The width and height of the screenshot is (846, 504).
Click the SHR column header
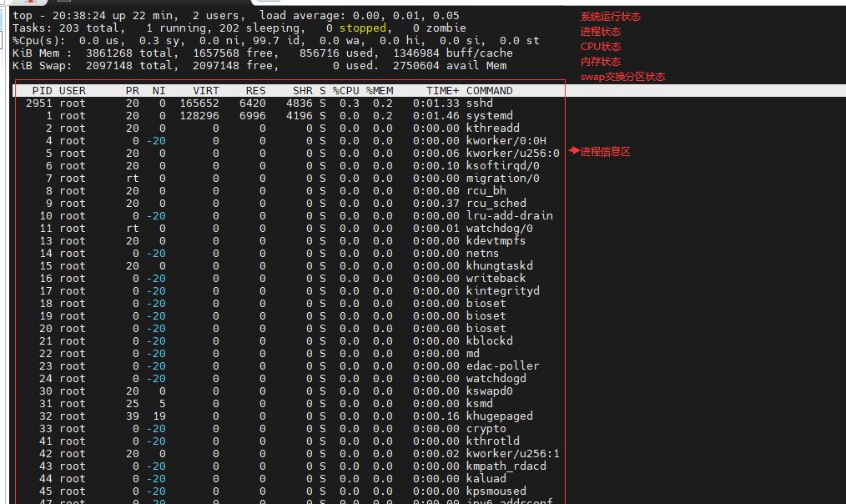(303, 91)
